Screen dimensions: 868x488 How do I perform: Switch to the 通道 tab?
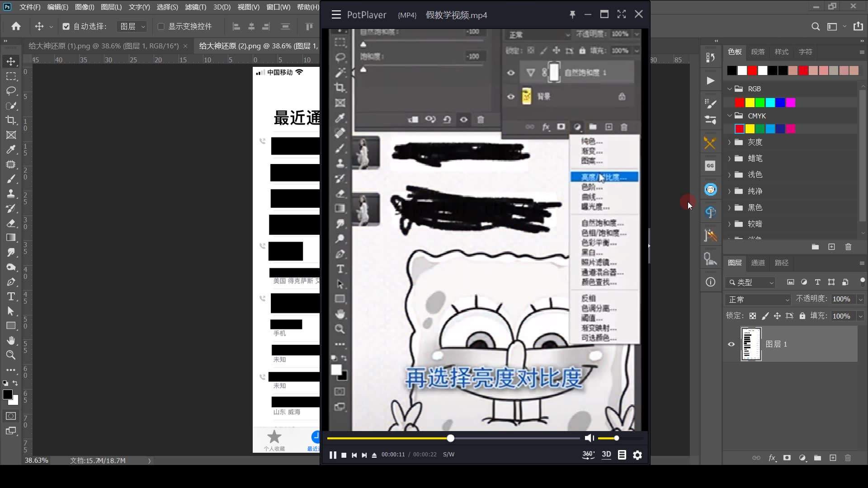[x=758, y=263]
